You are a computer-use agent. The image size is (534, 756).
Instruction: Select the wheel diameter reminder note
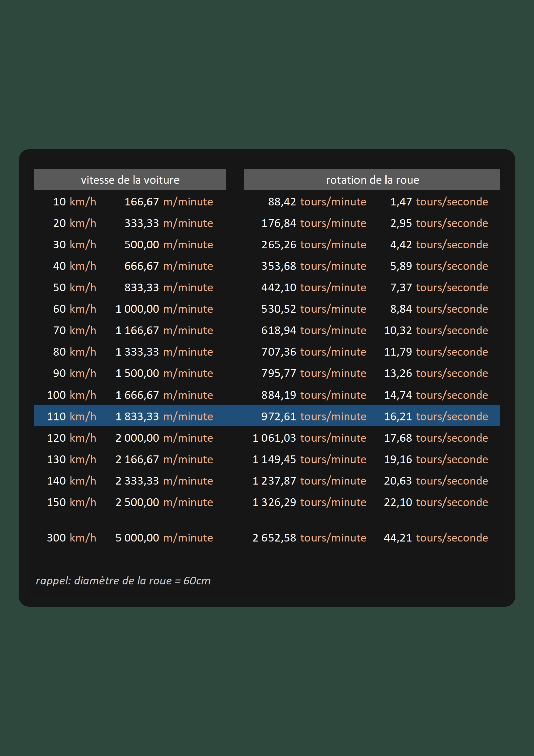click(x=123, y=581)
